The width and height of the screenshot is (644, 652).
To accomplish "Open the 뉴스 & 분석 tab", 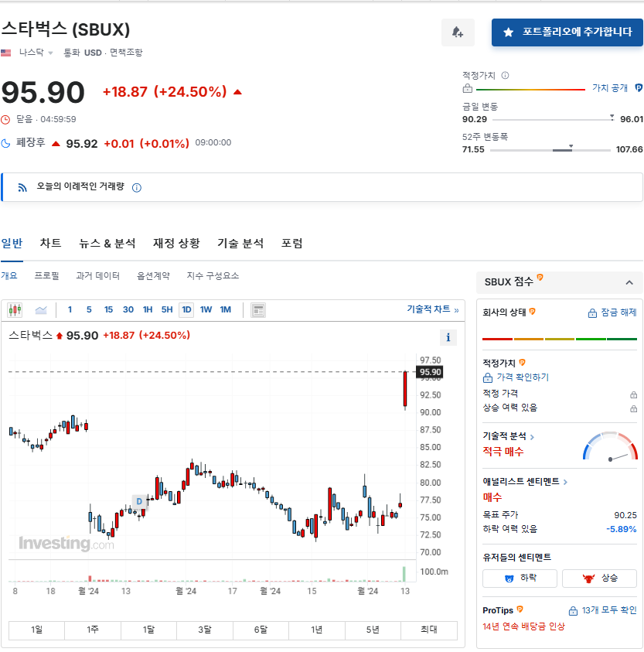I will [x=107, y=243].
